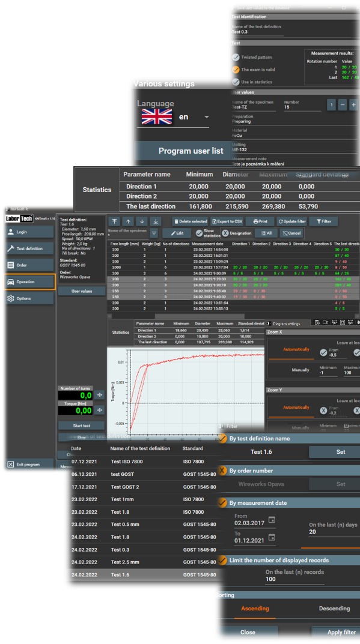Viewport: 360px width, 644px height.
Task: Open the Login section in sidebar
Action: 29,232
